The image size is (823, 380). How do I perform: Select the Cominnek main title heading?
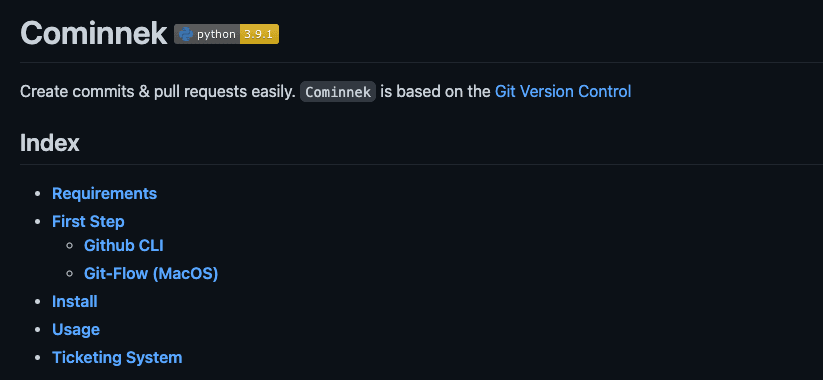coord(93,33)
